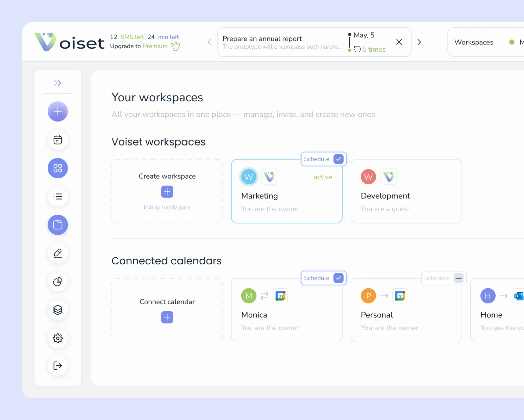Toggle Schedule off for Monica calendar
The image size is (524, 420).
click(338, 278)
